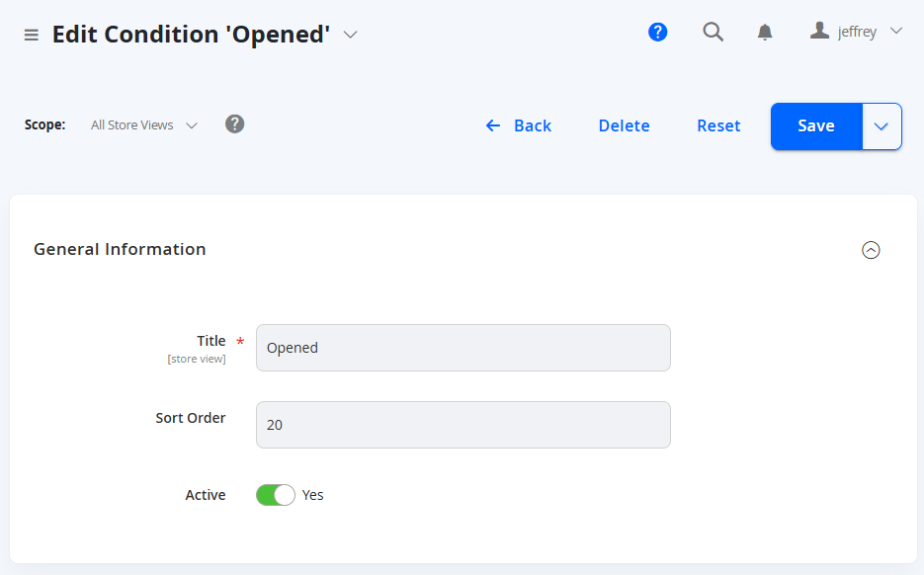This screenshot has height=575, width=924.
Task: Click the blue help question mark icon
Action: (x=657, y=32)
